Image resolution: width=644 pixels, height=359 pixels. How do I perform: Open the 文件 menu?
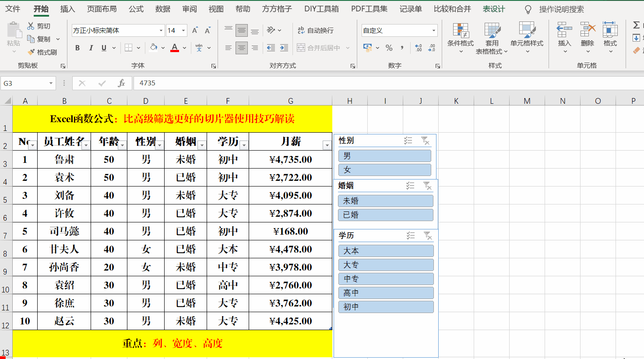(13, 9)
